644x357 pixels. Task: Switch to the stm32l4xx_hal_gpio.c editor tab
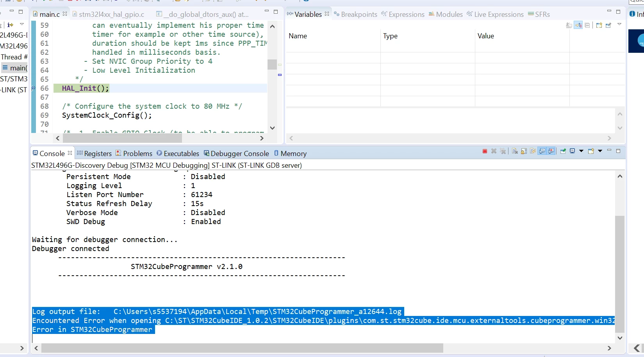point(108,14)
